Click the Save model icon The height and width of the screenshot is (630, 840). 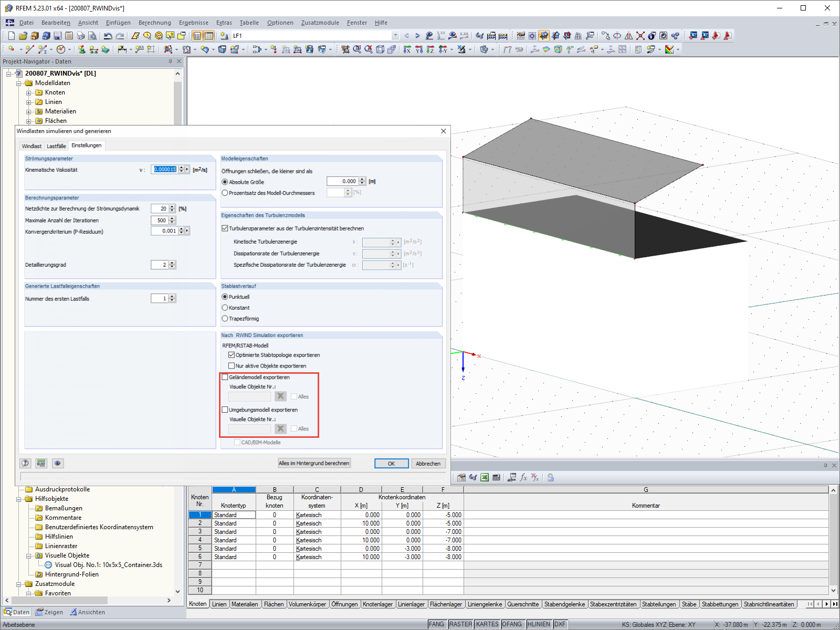click(x=56, y=35)
